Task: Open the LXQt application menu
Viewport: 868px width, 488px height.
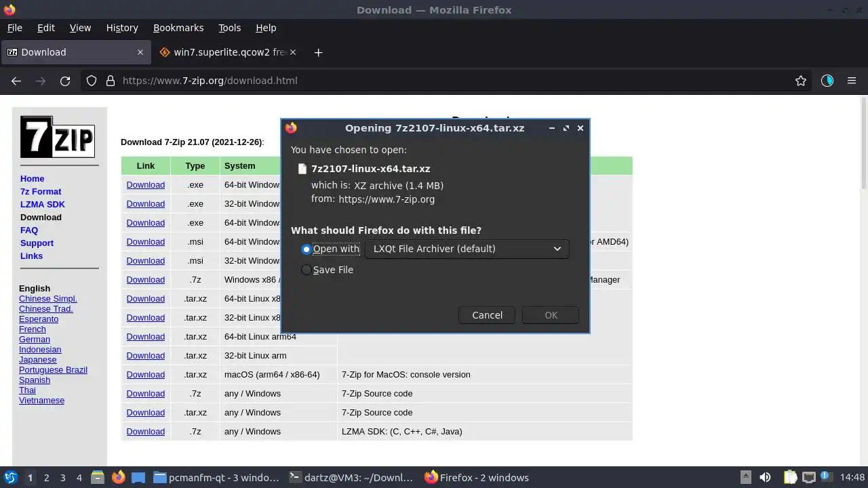Action: click(x=11, y=477)
